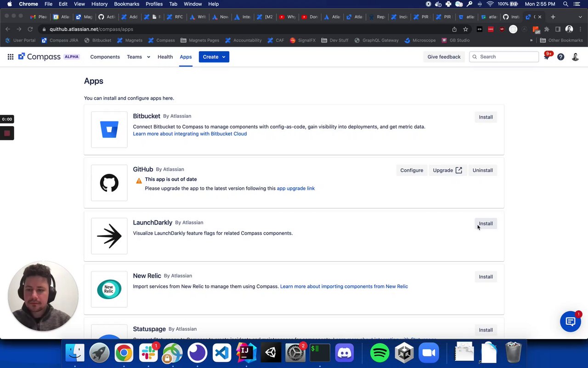Open Visual Studio Code from the Dock
Viewport: 588px width, 368px height.
[x=222, y=353]
